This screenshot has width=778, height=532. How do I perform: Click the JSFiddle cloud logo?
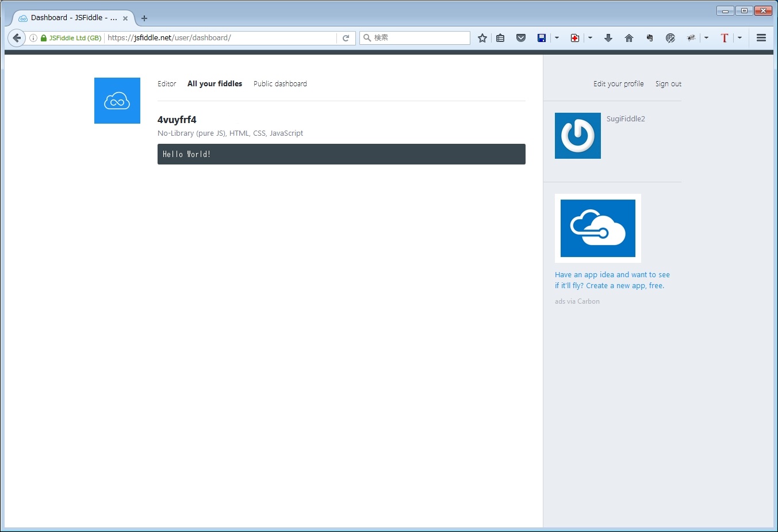coord(117,101)
